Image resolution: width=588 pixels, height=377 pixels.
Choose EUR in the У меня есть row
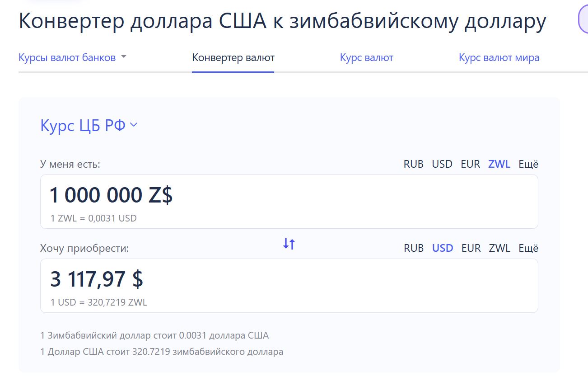[470, 164]
